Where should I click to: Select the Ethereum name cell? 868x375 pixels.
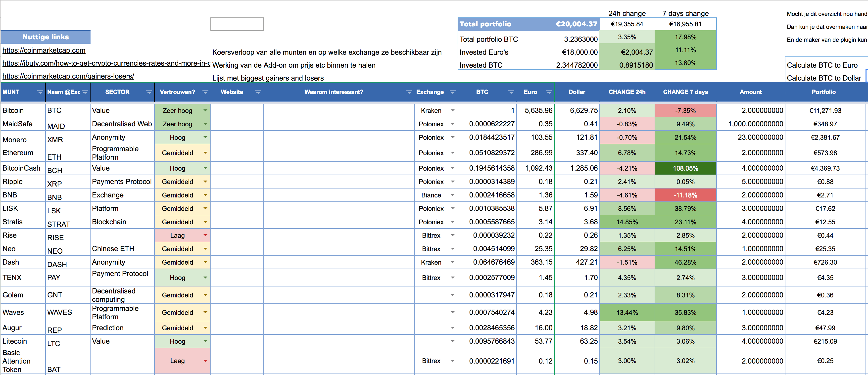(23, 153)
